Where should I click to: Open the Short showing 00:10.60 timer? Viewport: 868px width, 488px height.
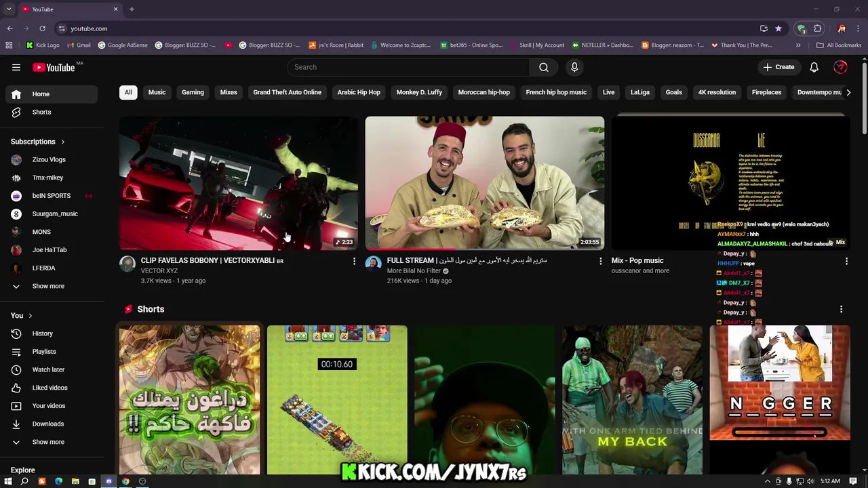coord(337,400)
